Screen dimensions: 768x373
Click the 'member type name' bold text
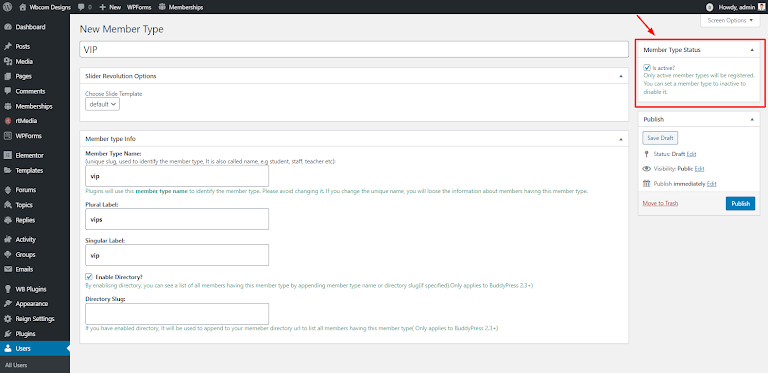tap(162, 191)
